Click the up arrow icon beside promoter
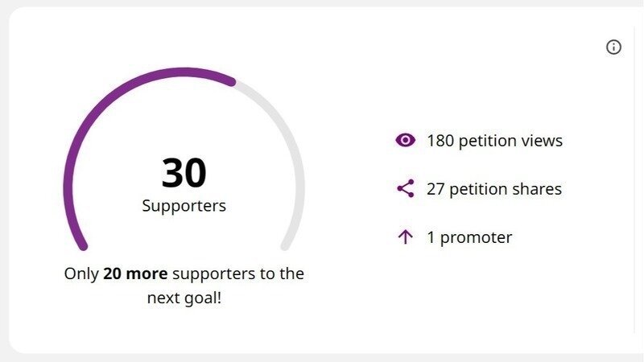Viewport: 644px width, 362px height. coord(405,237)
